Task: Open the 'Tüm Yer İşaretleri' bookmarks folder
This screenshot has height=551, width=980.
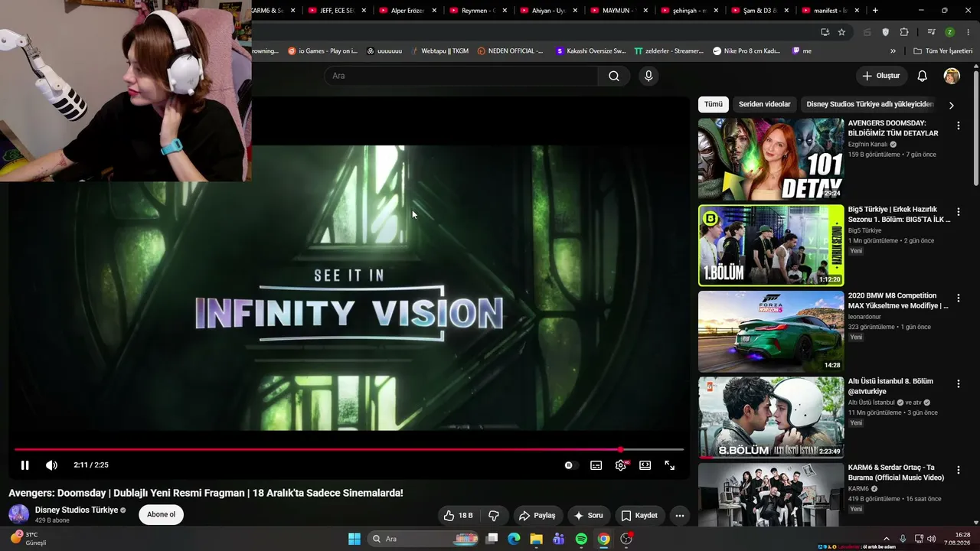Action: [x=942, y=51]
